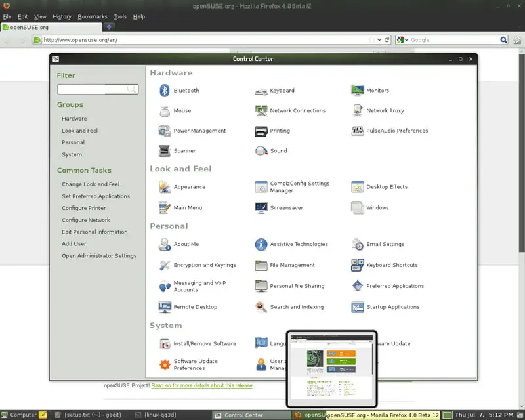Image resolution: width=525 pixels, height=420 pixels.
Task: Open the Firefox File menu
Action: [7, 16]
